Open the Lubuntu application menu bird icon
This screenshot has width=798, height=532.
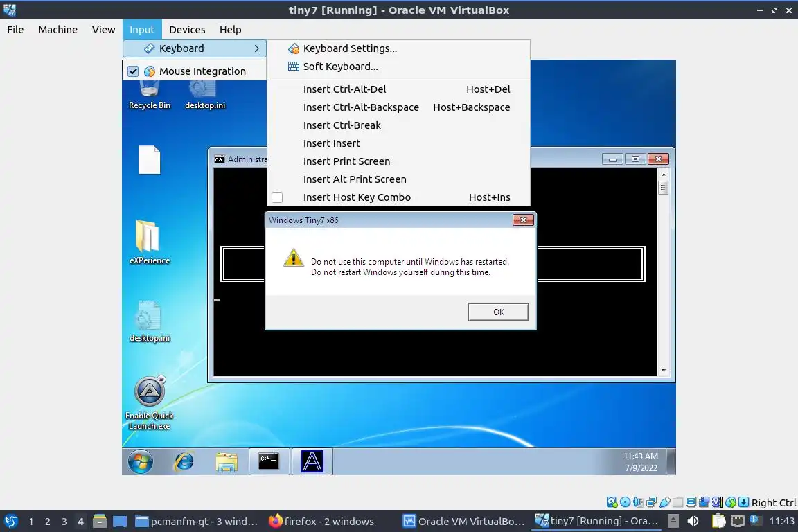pyautogui.click(x=10, y=522)
